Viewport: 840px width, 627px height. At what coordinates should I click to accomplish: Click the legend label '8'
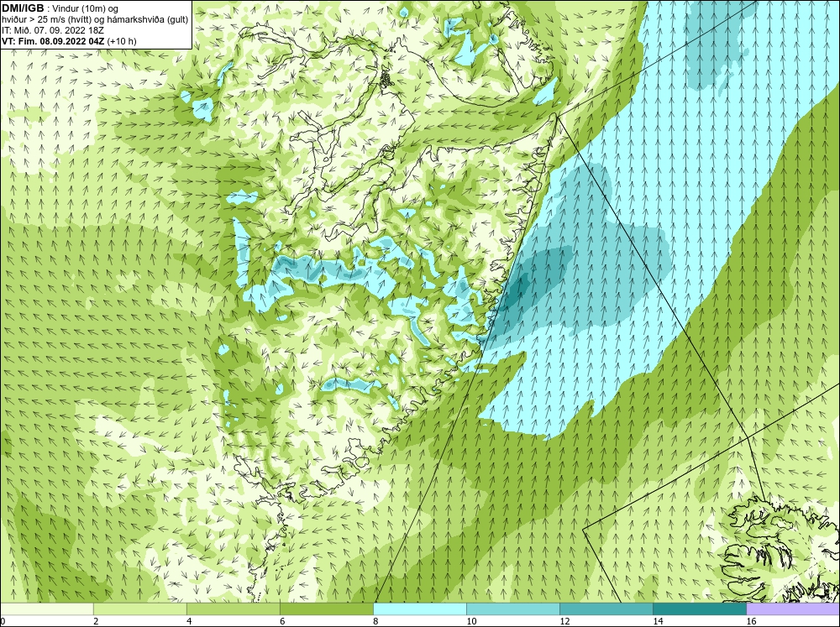click(x=375, y=621)
